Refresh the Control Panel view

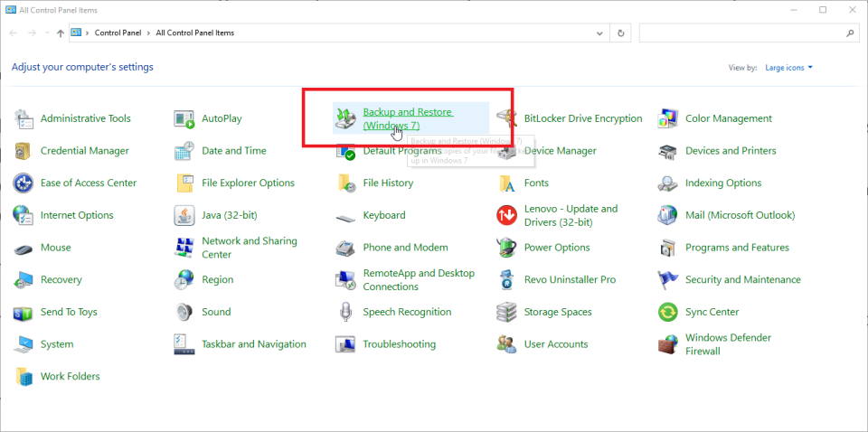(621, 33)
